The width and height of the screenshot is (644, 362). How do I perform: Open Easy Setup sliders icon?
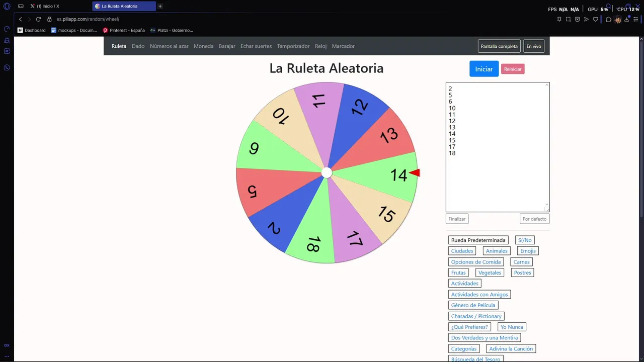tap(636, 19)
